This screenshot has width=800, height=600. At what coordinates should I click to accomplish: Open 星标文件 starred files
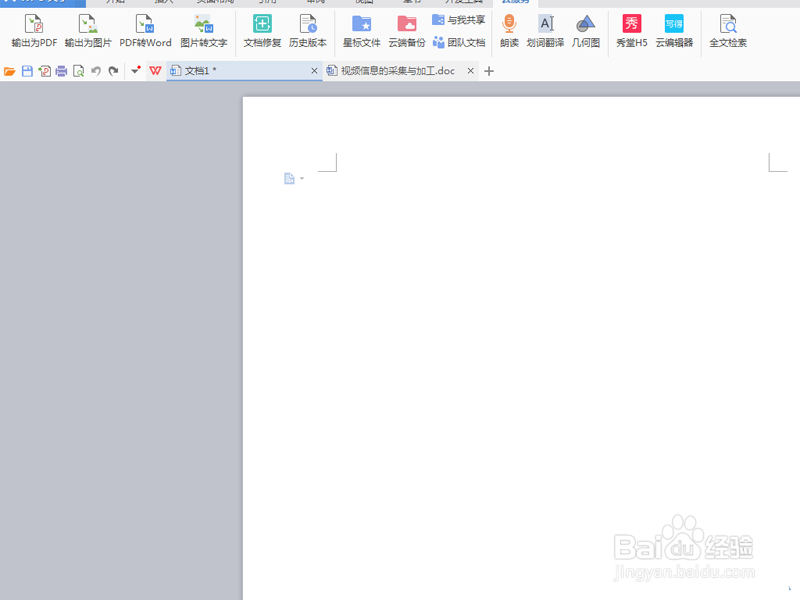click(362, 31)
